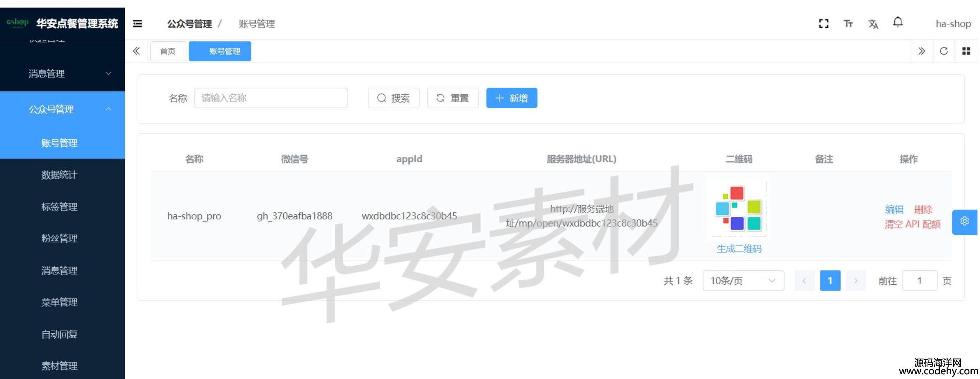Click the ha-shop user menu

953,24
